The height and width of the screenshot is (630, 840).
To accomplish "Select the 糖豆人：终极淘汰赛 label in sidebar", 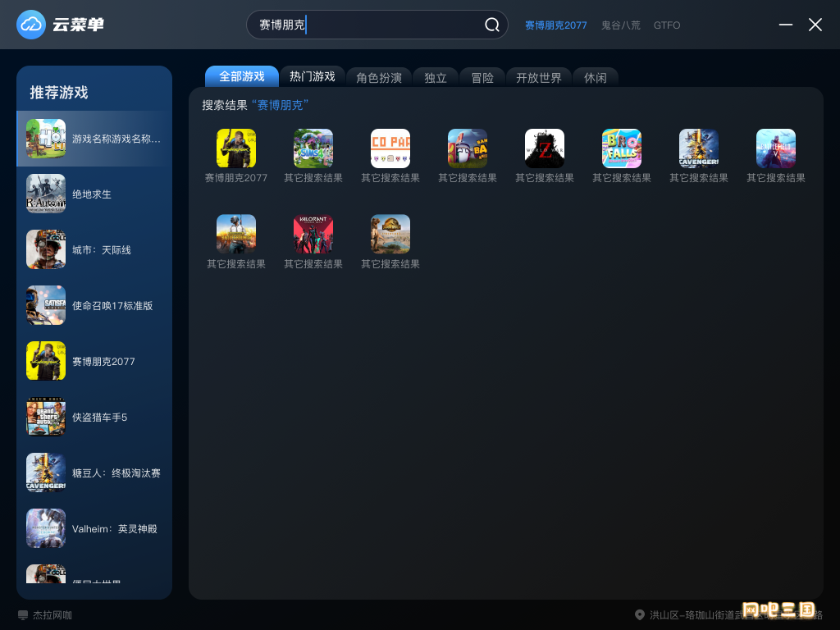I will (116, 473).
